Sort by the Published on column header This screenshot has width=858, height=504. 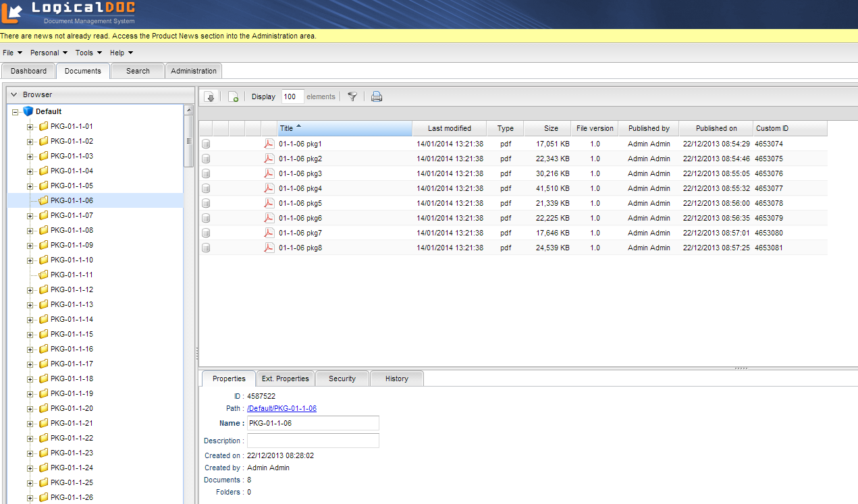[x=716, y=128]
